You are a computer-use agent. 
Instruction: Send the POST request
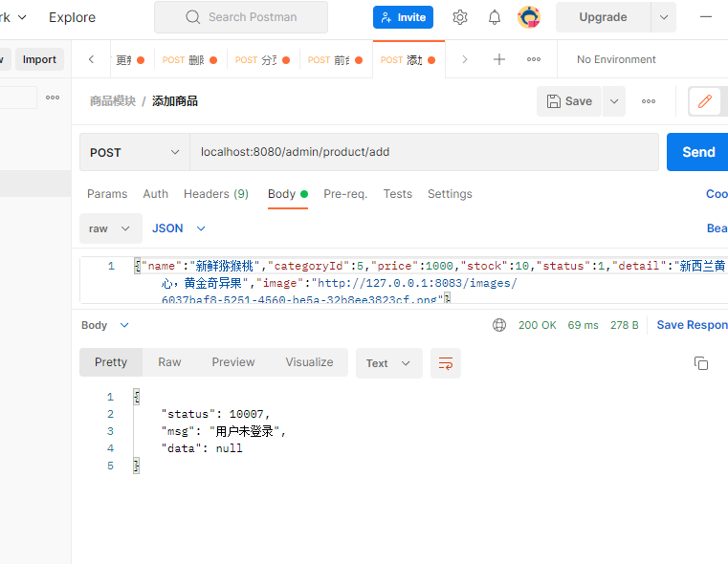point(697,152)
